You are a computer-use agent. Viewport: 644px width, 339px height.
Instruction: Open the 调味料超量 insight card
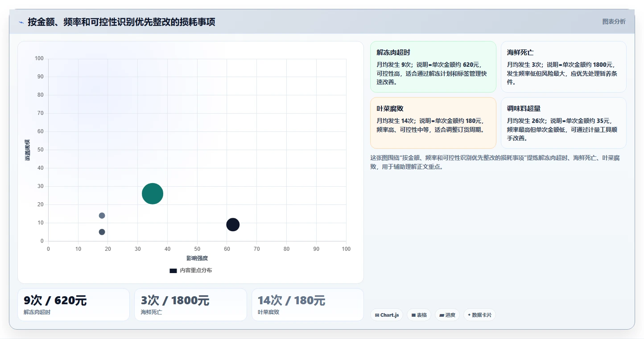[564, 123]
